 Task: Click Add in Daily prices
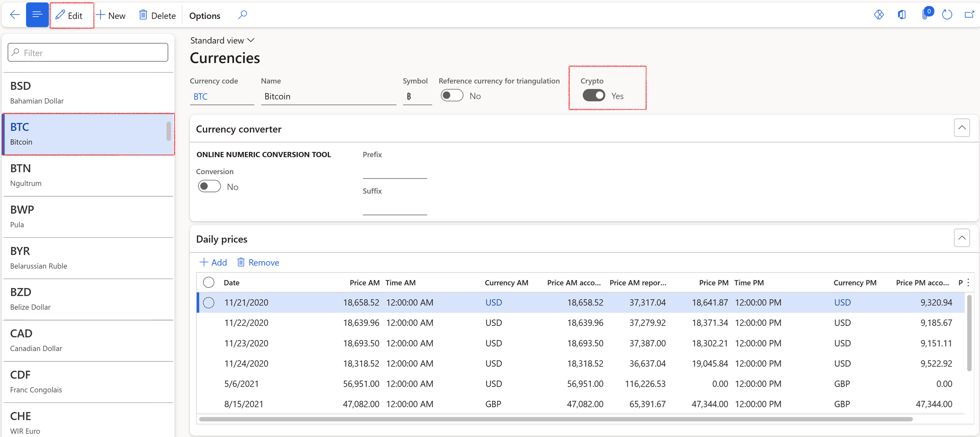pyautogui.click(x=213, y=262)
